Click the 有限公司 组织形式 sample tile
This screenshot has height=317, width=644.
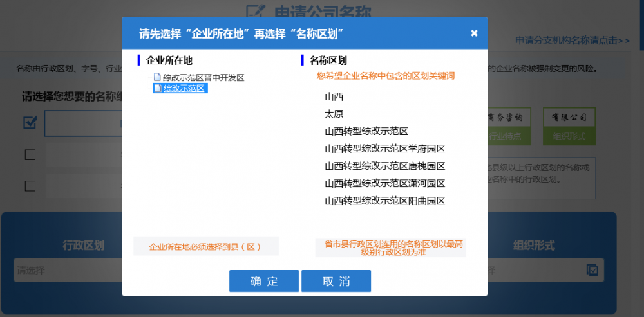[x=569, y=126]
